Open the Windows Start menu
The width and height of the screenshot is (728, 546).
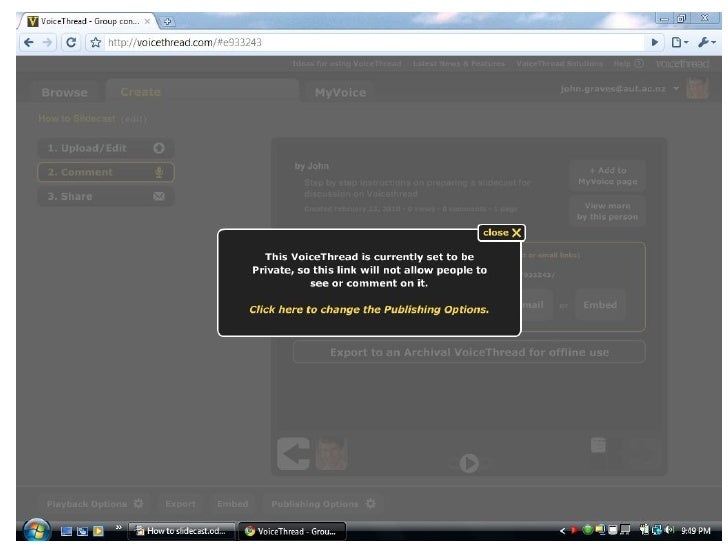click(x=37, y=530)
